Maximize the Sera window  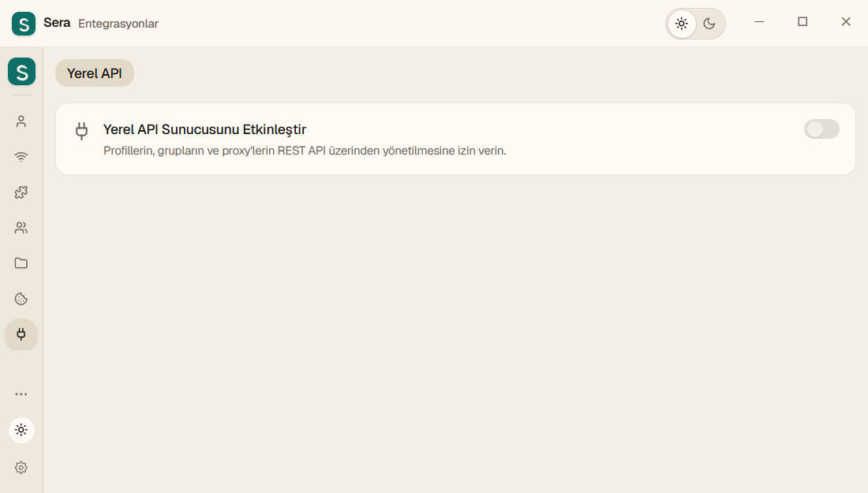803,21
